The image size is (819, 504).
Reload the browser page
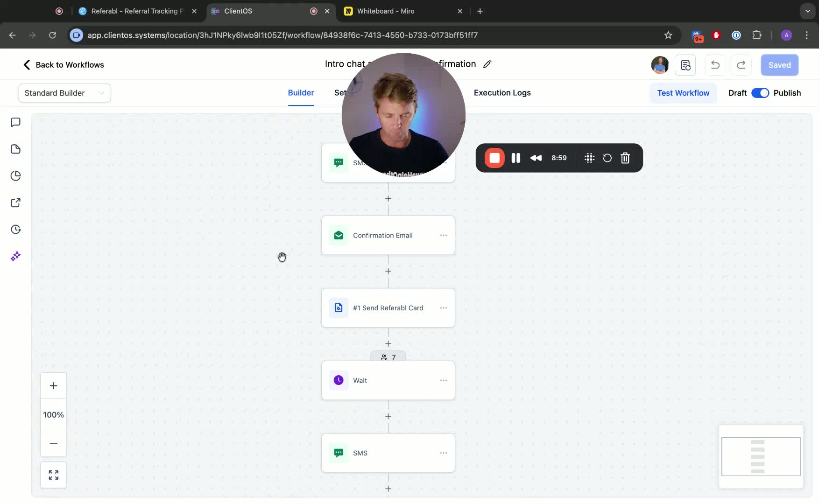click(x=52, y=35)
